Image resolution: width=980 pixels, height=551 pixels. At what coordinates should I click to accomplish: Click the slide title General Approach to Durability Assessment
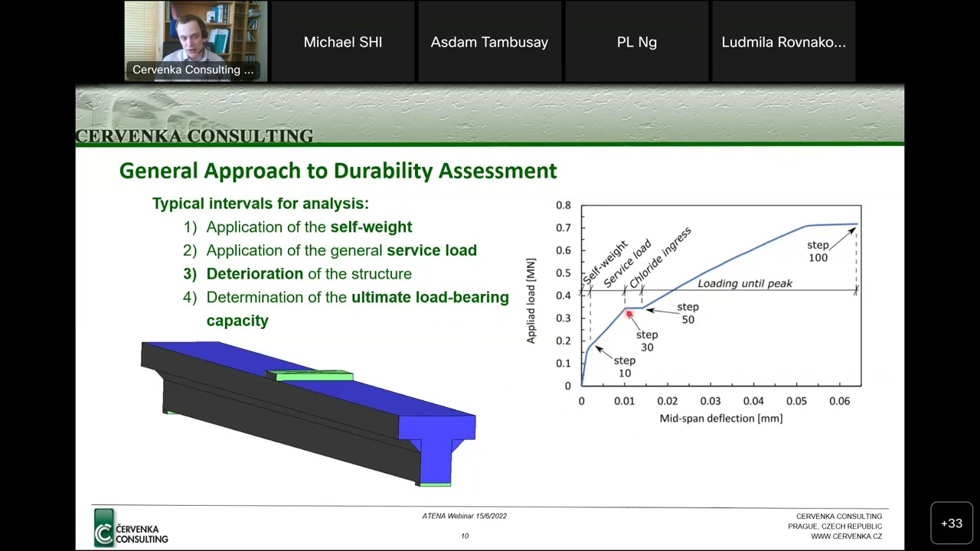coord(338,171)
